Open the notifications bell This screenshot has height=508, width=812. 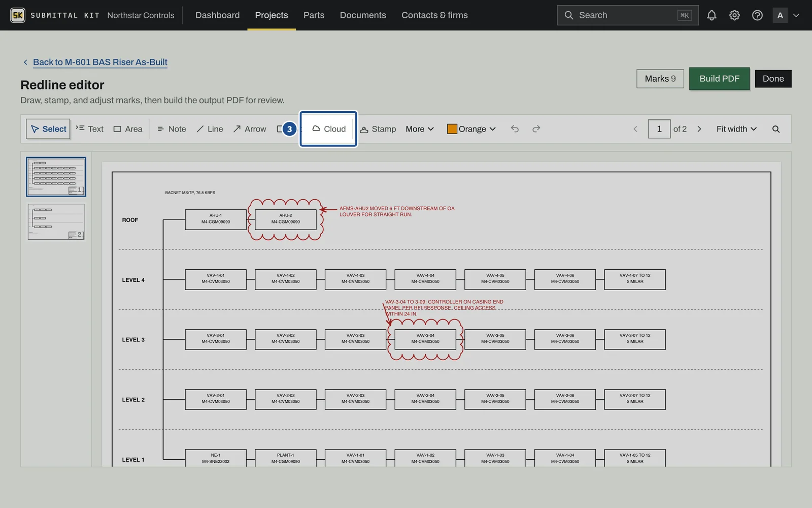(x=712, y=15)
